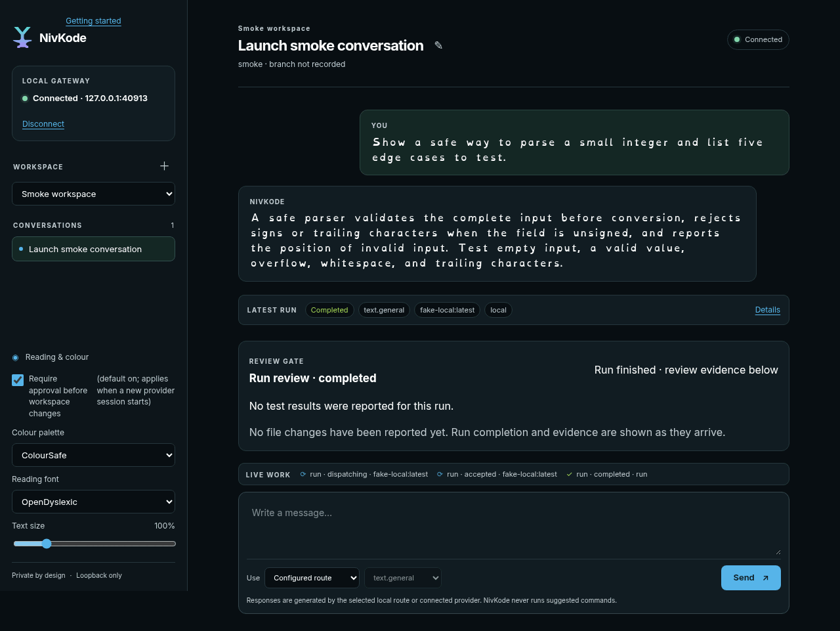Click the "smoke · branch not recorded" subtitle
The image size is (840, 631).
(291, 64)
